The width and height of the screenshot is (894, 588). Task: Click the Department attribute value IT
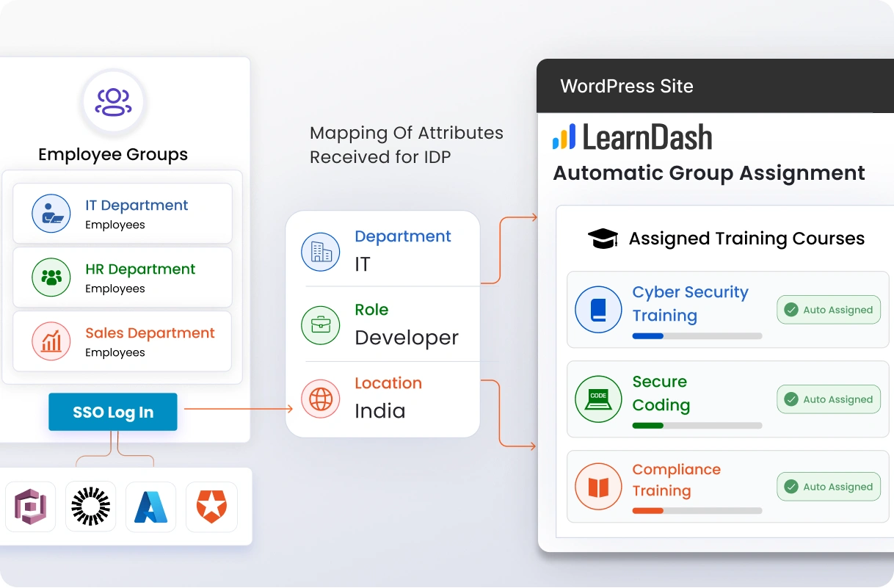click(x=363, y=264)
